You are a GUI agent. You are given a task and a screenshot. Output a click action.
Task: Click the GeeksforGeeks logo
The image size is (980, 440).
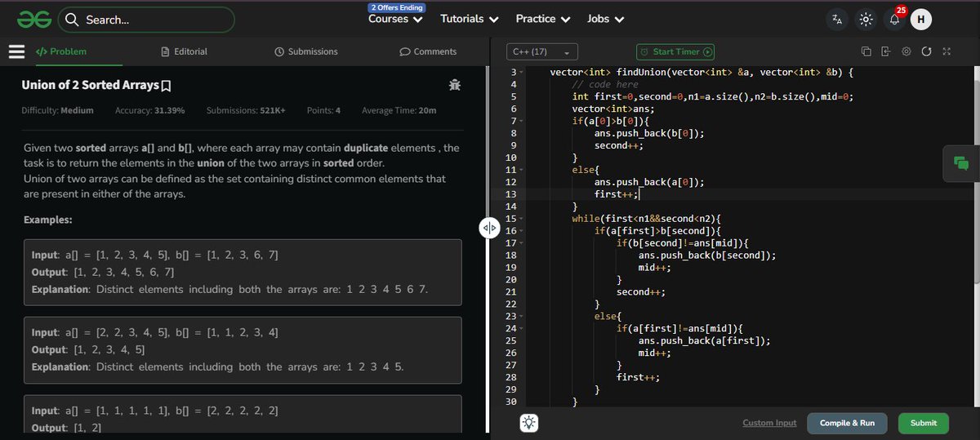point(35,19)
